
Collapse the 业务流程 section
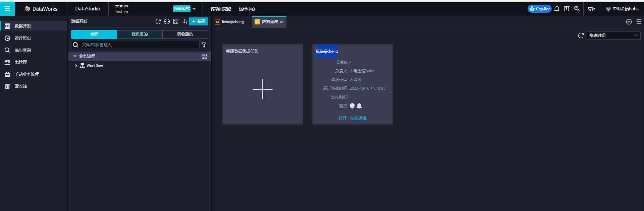75,56
